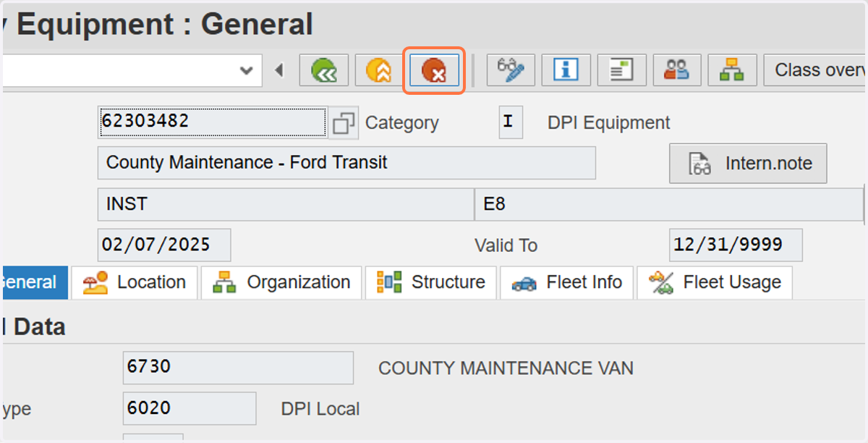Expand the command field dropdown arrow
The width and height of the screenshot is (868, 443).
(x=247, y=70)
